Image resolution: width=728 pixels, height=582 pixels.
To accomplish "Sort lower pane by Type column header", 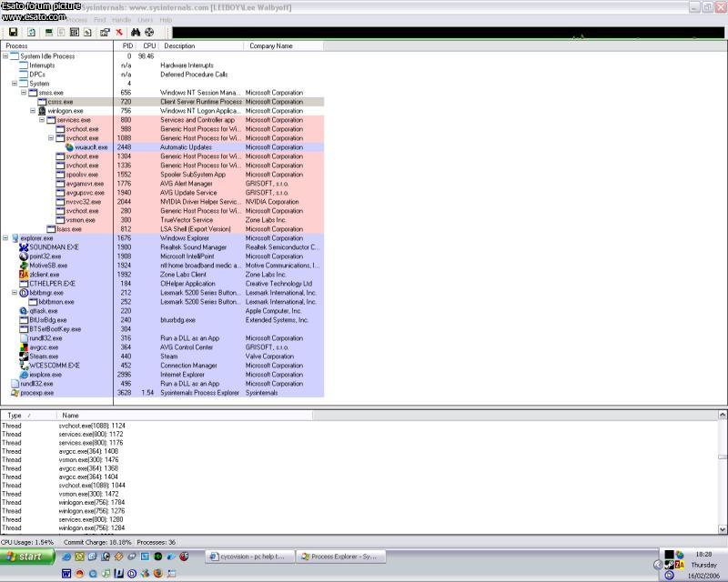I will pos(28,416).
